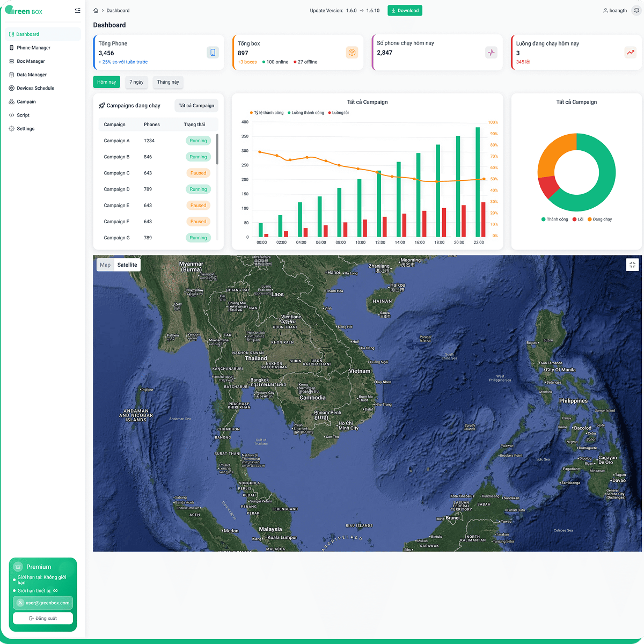Open Settings from the sidebar
Viewport: 644px width, 644px height.
pos(25,128)
